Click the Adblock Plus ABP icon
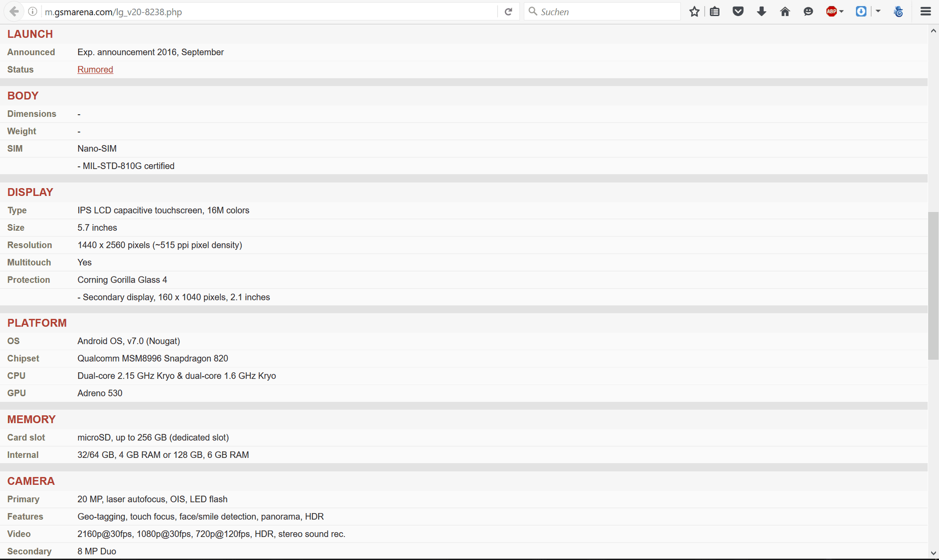 coord(831,11)
